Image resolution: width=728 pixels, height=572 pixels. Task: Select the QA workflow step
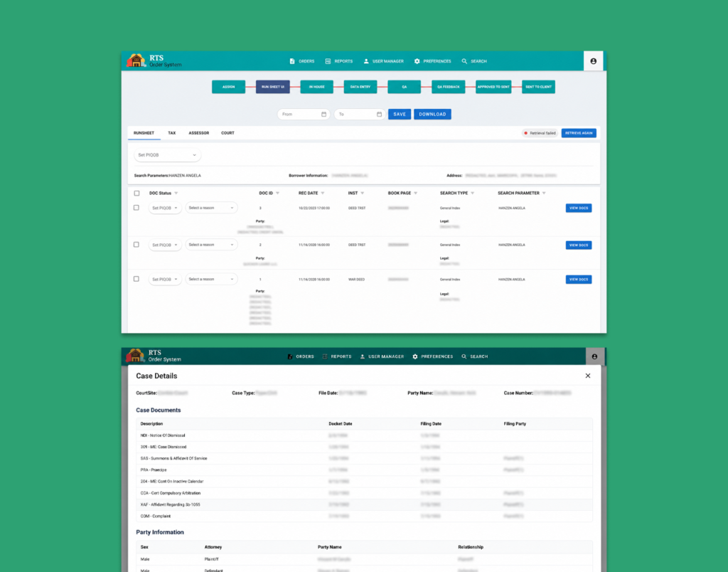[405, 87]
